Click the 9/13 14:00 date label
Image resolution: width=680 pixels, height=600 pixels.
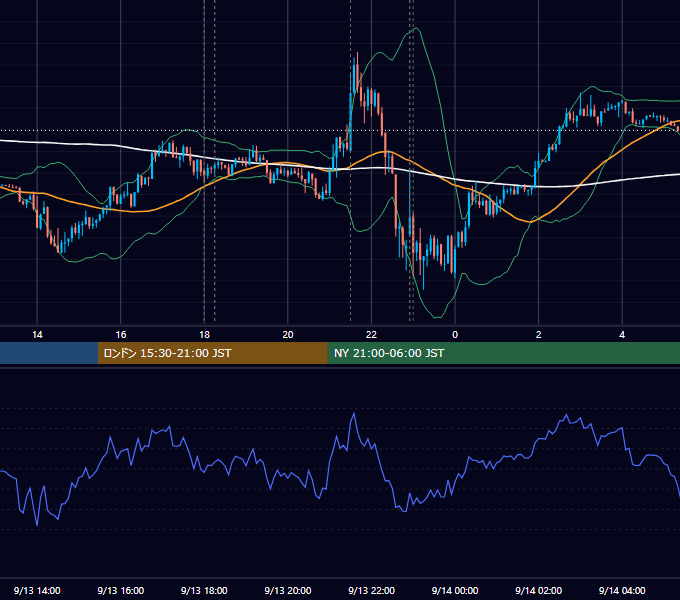(x=37, y=590)
